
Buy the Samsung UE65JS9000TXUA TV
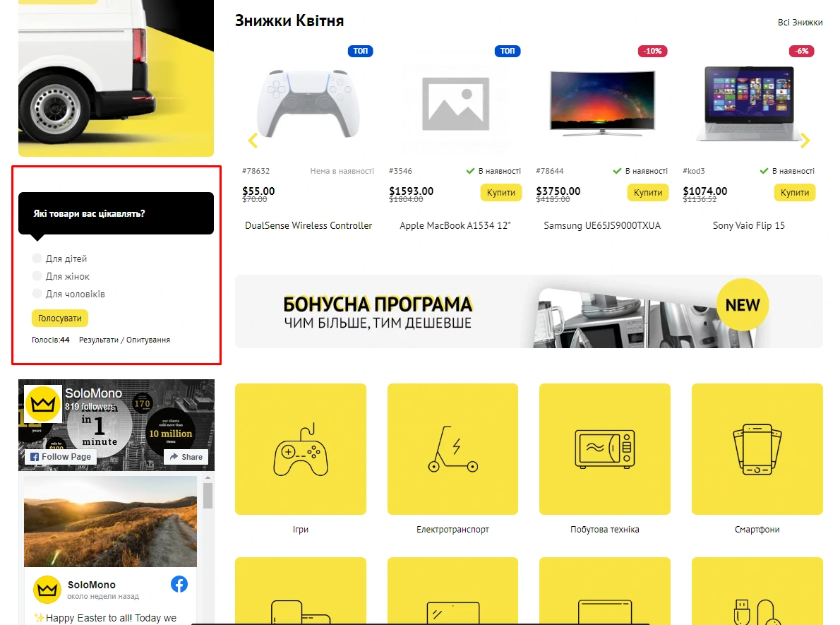(647, 193)
